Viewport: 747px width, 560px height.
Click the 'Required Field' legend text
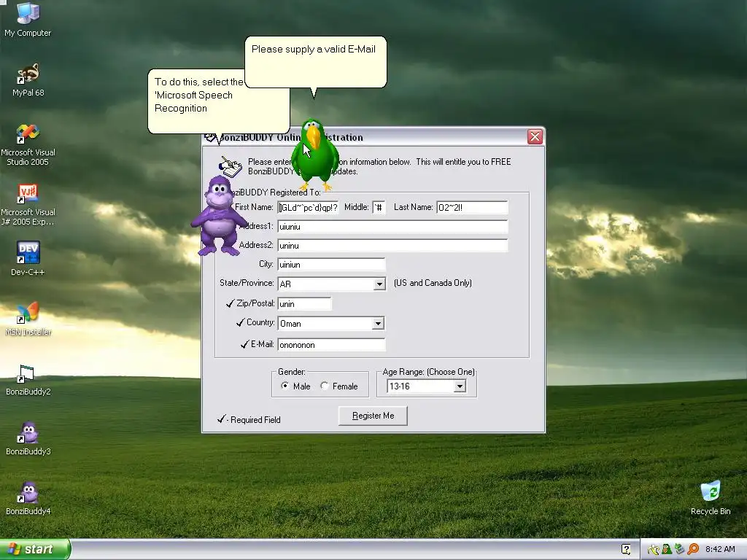click(x=255, y=420)
